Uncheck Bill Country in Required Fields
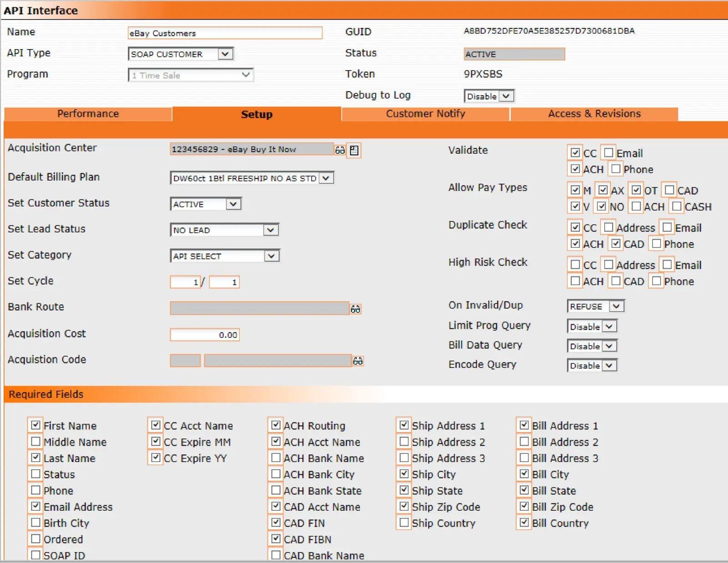The height and width of the screenshot is (563, 728). click(x=524, y=523)
